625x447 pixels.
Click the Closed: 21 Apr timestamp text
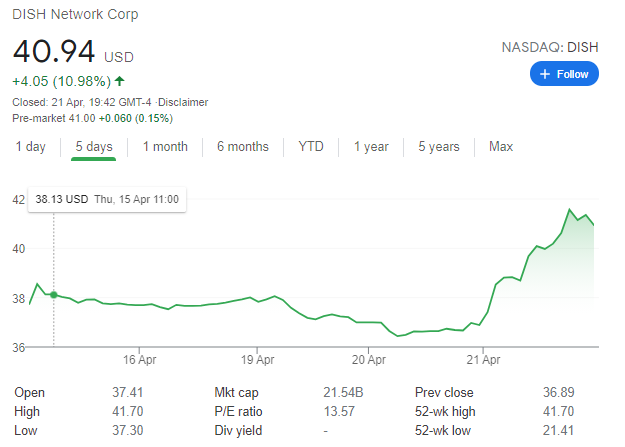point(82,102)
